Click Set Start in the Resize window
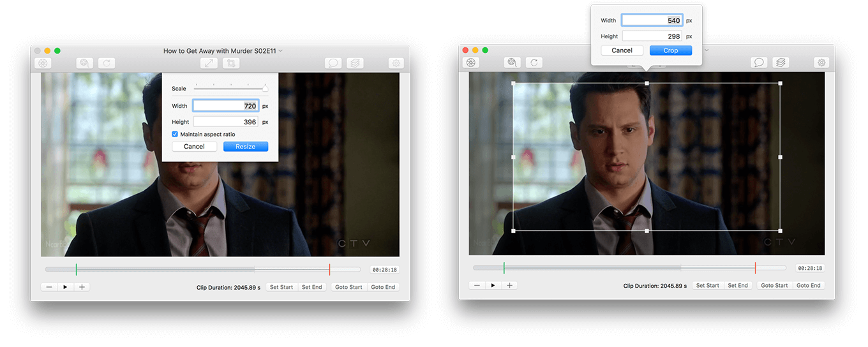This screenshot has width=868, height=347. 281,287
